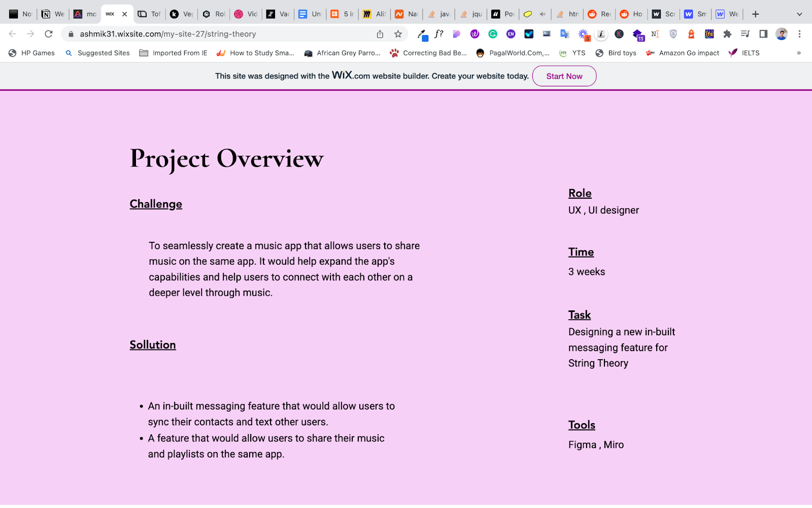Open the italic 'i' info extension
This screenshot has height=508, width=812.
click(601, 34)
